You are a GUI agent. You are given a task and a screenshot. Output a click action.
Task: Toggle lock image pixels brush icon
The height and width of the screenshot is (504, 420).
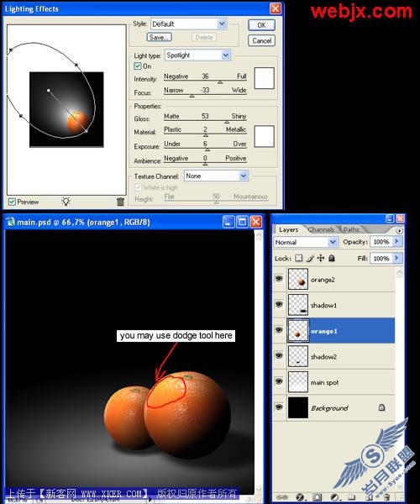(310, 258)
